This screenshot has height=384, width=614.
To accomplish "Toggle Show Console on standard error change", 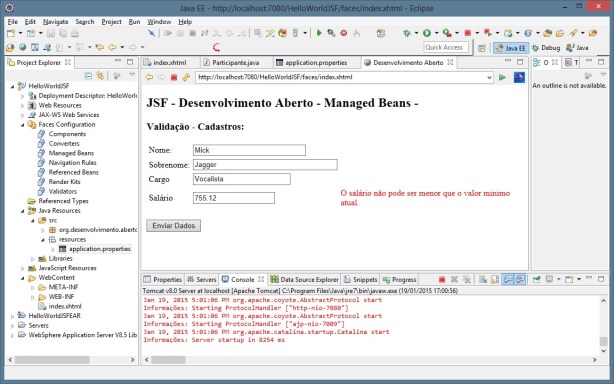I will pyautogui.click(x=520, y=279).
